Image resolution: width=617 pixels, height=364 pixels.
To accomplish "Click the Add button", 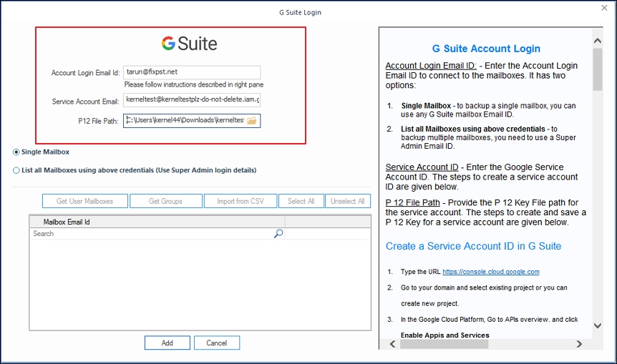I will pos(167,343).
